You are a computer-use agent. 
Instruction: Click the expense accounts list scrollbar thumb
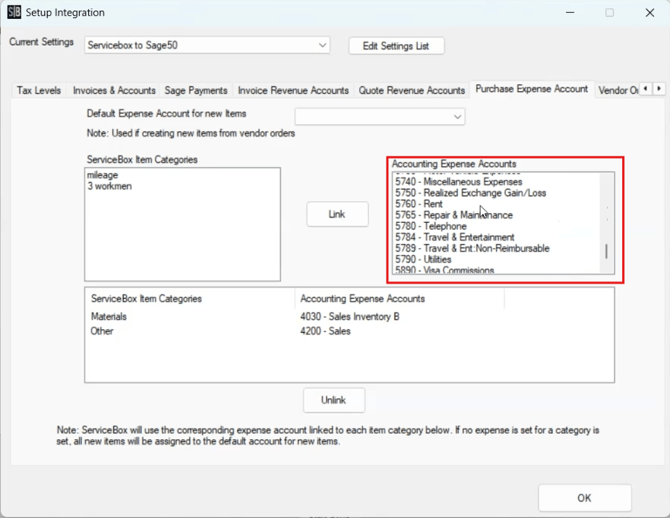click(x=606, y=251)
